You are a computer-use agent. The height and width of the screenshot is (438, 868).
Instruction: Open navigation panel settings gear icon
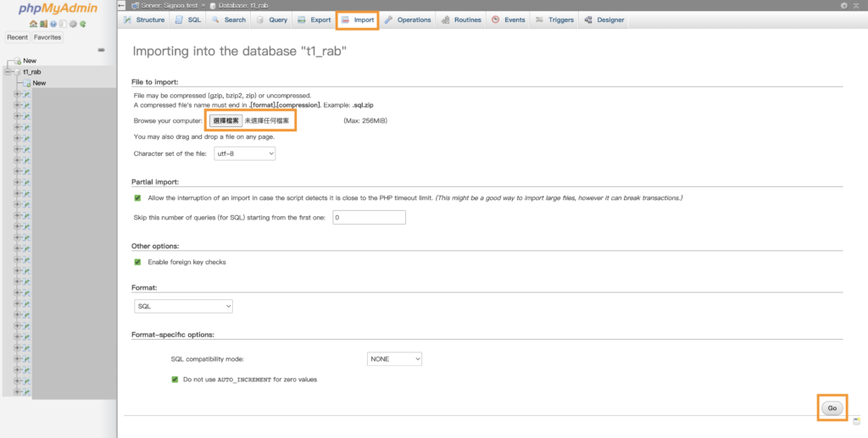[x=72, y=24]
